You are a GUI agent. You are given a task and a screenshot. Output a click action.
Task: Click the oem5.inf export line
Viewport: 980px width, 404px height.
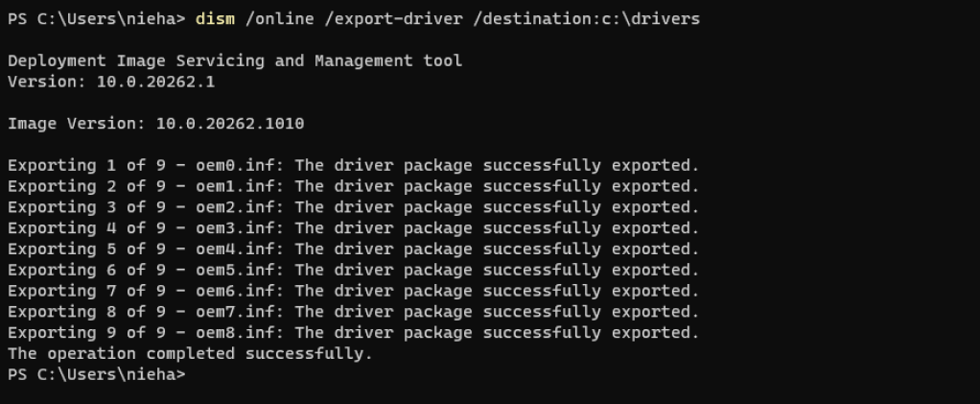click(x=353, y=271)
